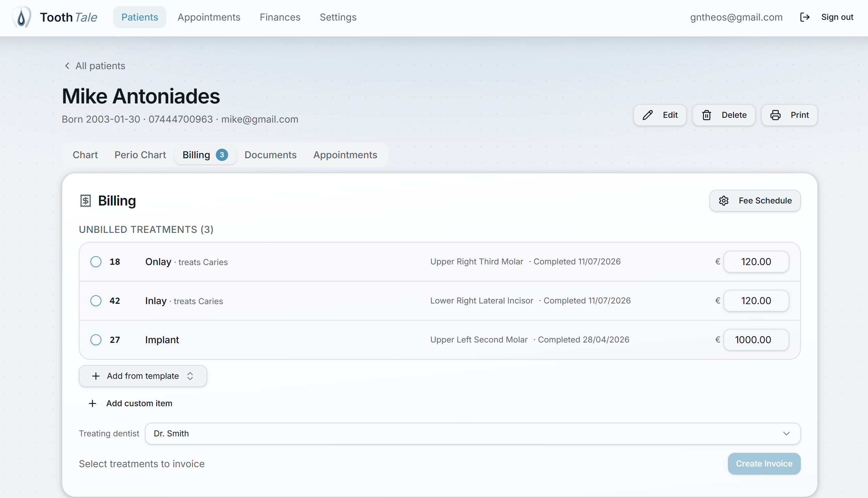Click the Inlay treatment name
Viewport: 868px width, 498px height.
[x=156, y=301]
